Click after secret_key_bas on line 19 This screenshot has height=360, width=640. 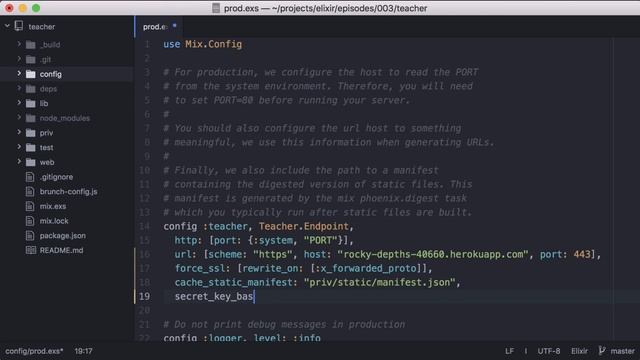pos(254,296)
